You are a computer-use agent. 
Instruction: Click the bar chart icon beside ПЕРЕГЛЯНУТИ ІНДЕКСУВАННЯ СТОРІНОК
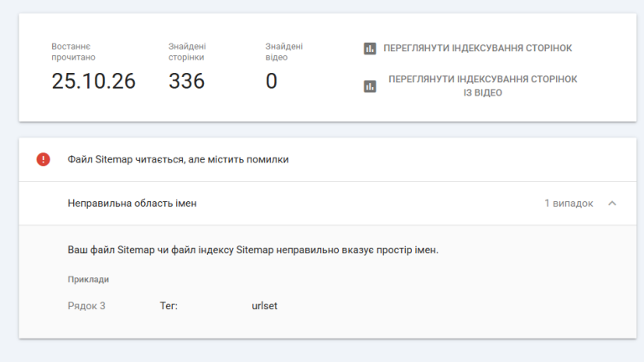coord(370,49)
